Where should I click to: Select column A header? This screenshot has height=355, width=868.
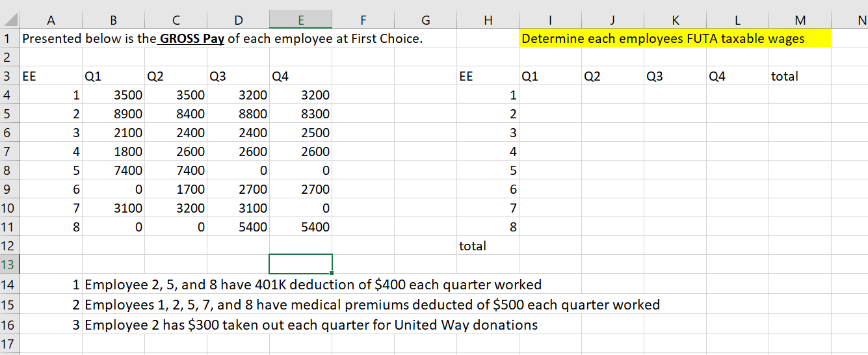(51, 20)
